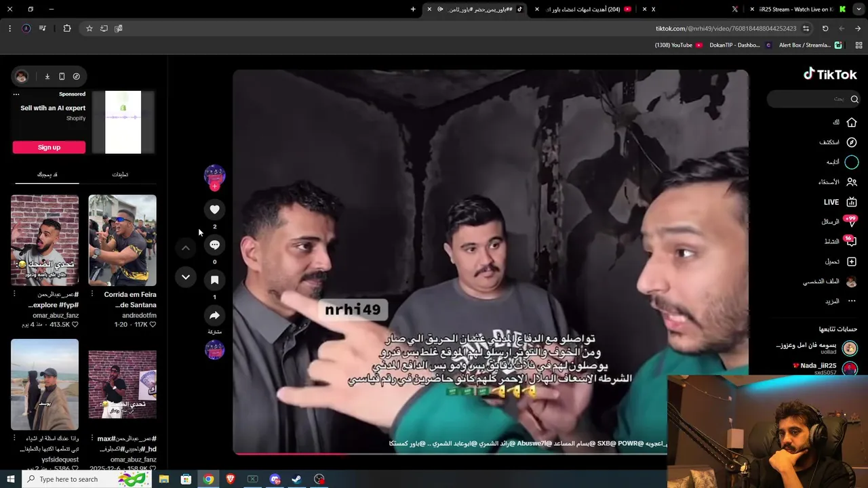This screenshot has width=868, height=488.
Task: Open a new browser tab with plus
Action: pos(413,9)
